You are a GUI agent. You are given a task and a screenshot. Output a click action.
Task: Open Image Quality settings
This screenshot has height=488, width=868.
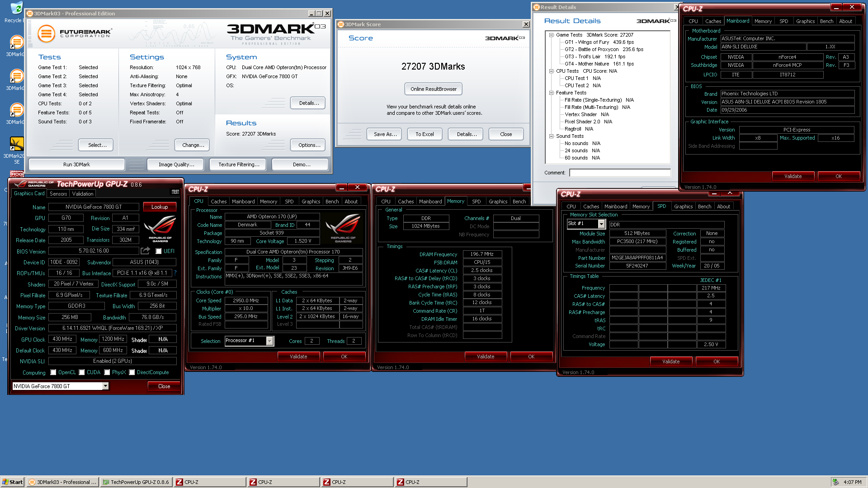point(176,164)
